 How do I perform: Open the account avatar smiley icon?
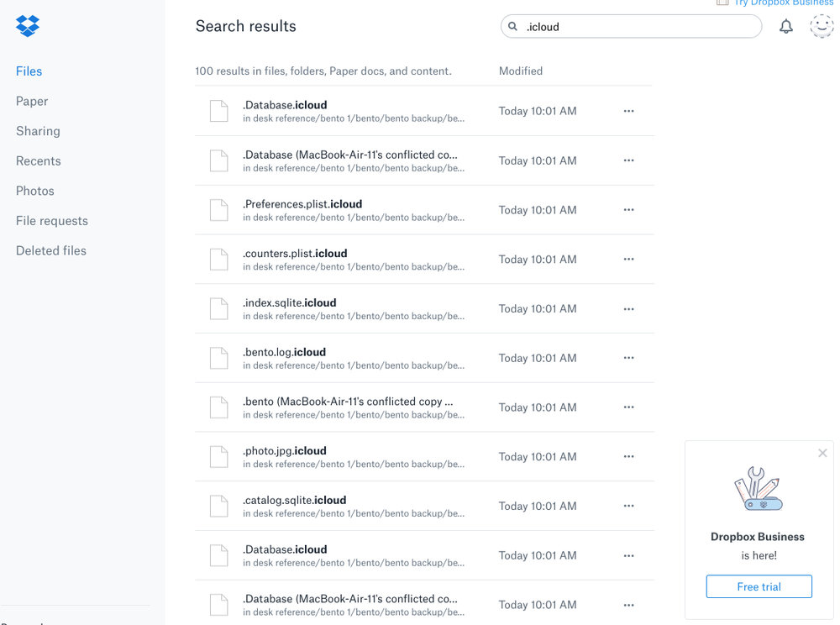pos(822,26)
